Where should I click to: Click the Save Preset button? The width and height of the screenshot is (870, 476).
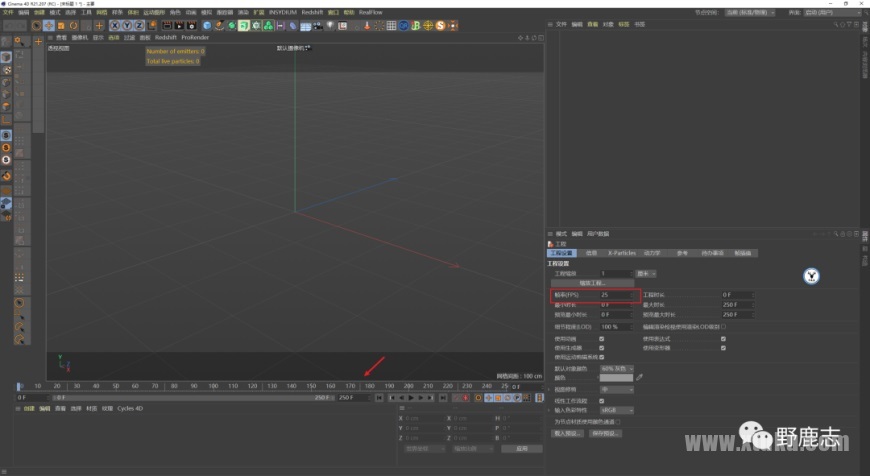[605, 433]
